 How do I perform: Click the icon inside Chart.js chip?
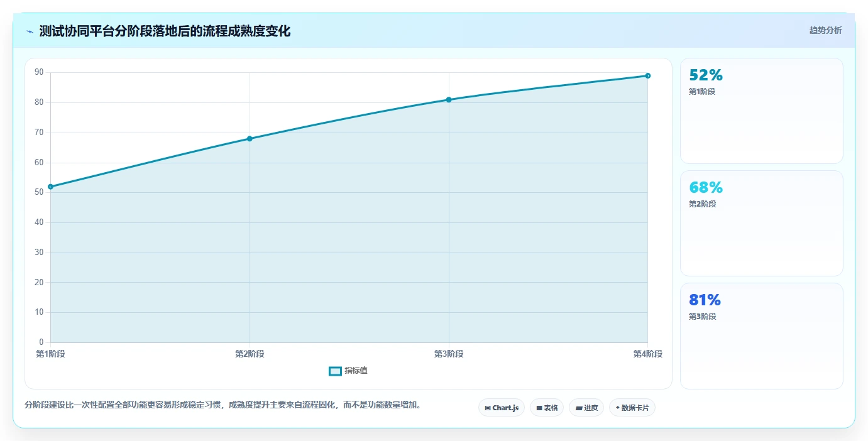(488, 408)
